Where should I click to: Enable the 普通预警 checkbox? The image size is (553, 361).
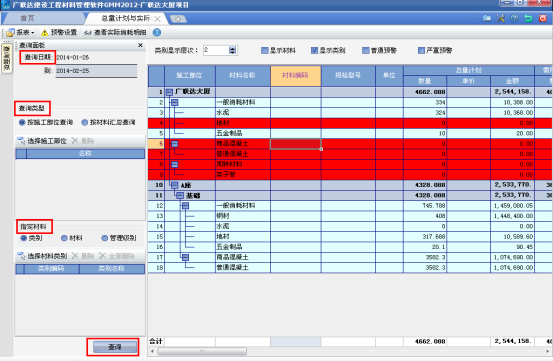(x=366, y=50)
